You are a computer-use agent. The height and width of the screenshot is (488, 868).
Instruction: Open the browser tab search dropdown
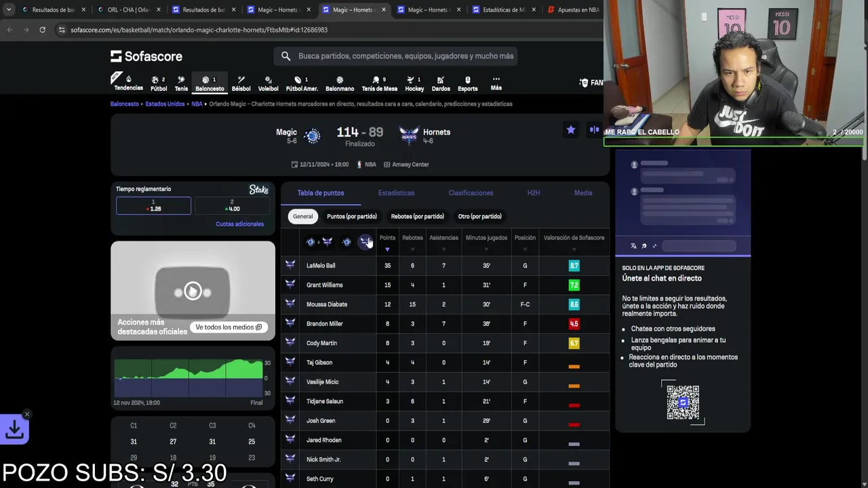click(8, 10)
